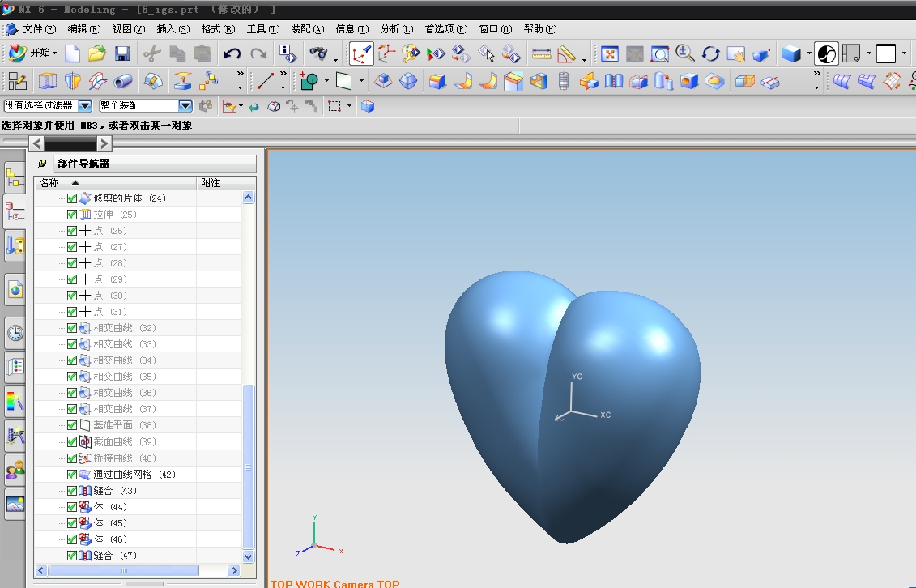Screen dimensions: 916x588
Task: Open the 插入(S) menu
Action: pos(173,29)
